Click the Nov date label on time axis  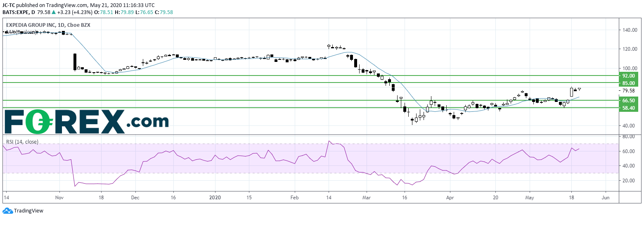pyautogui.click(x=59, y=198)
